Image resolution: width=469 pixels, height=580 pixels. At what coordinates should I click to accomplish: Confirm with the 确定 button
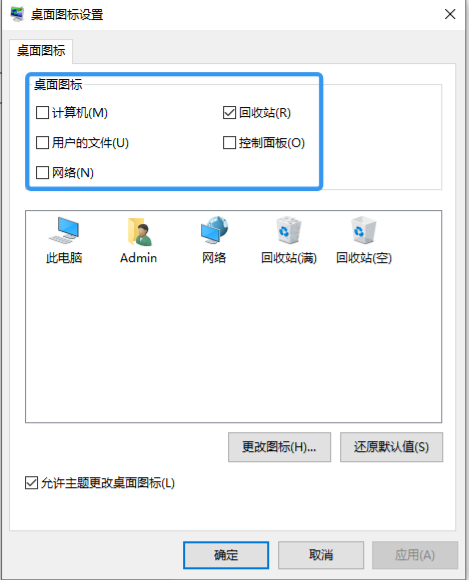(x=226, y=555)
